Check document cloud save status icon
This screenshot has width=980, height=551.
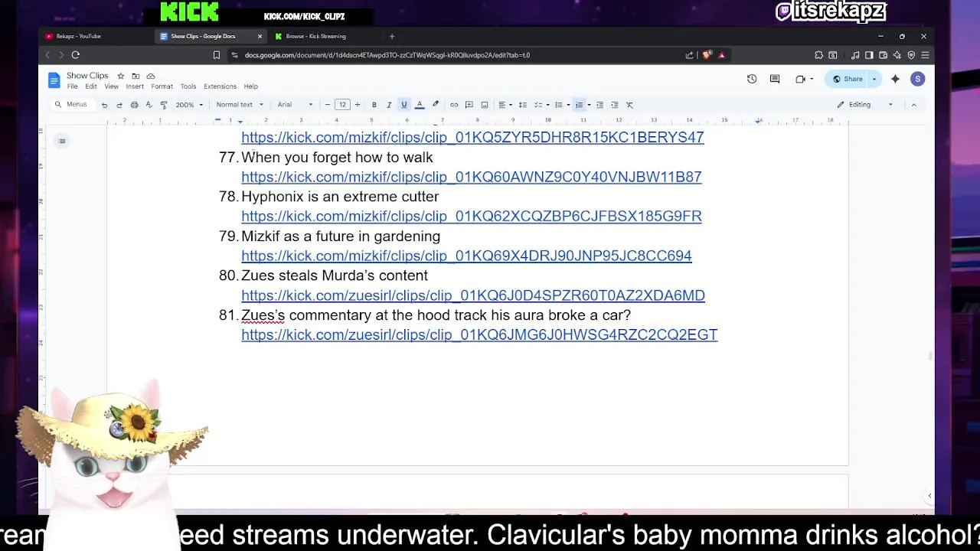tap(151, 76)
